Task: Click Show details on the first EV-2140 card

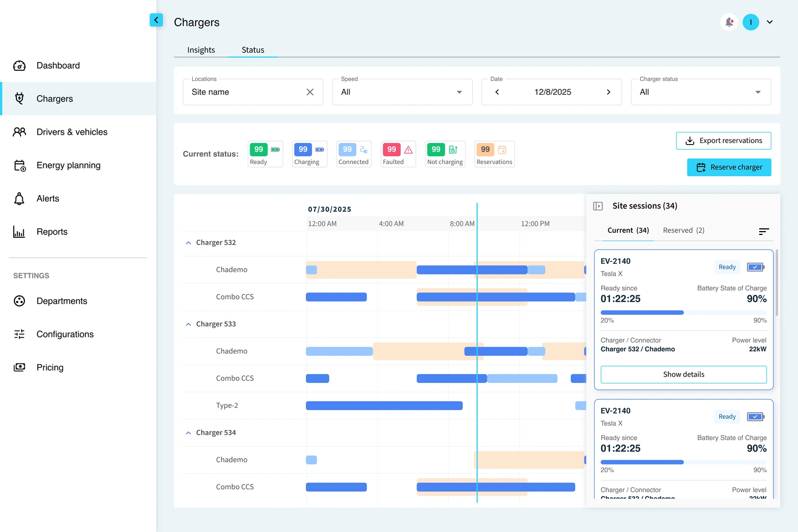Action: point(684,375)
